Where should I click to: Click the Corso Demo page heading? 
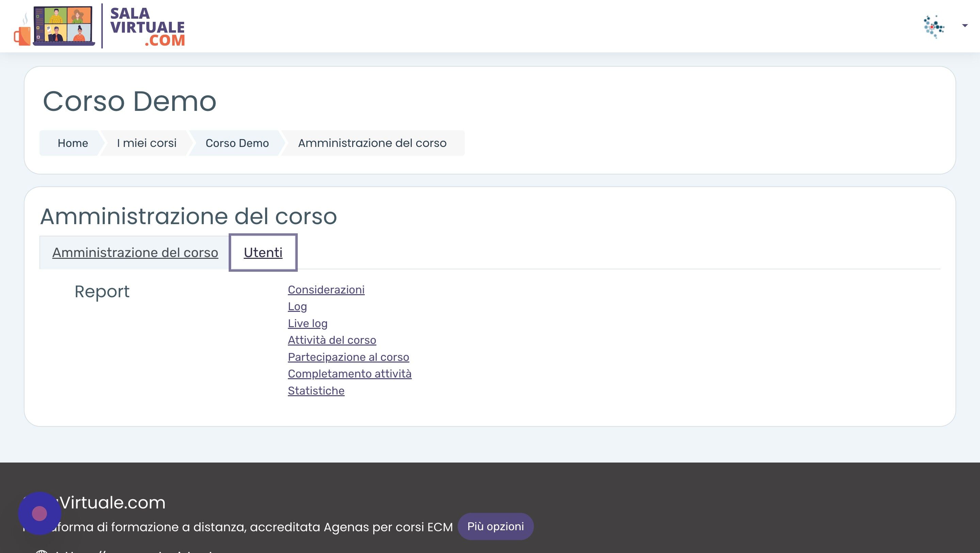(129, 101)
